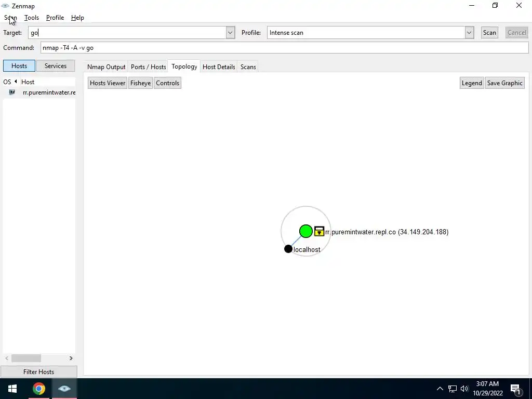
Task: Switch to the Ports / Hosts tab
Action: click(148, 67)
